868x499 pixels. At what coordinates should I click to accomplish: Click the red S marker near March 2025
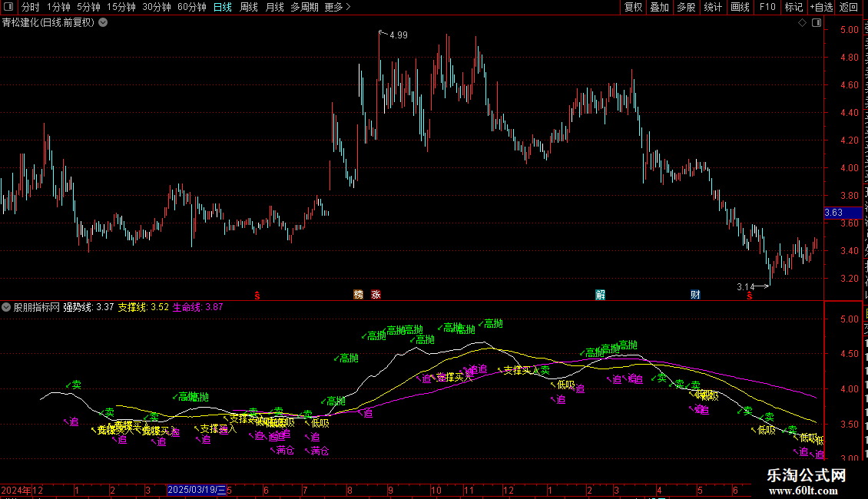[x=257, y=296]
